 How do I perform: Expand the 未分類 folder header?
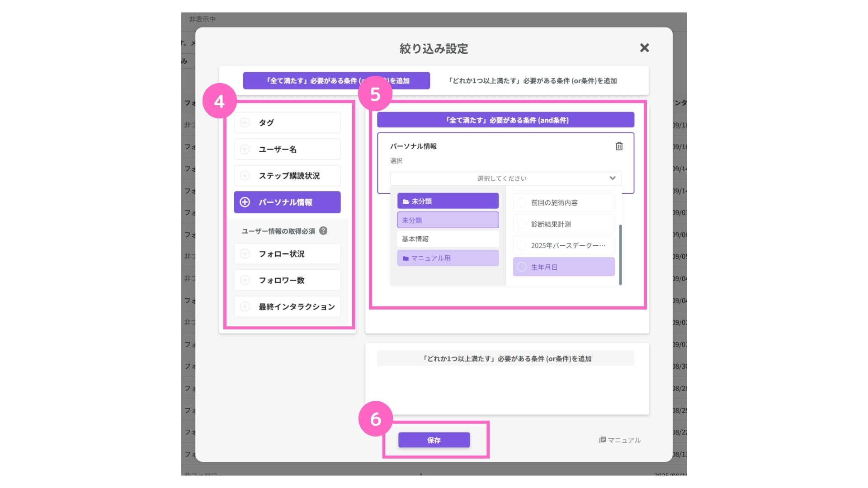tap(448, 201)
